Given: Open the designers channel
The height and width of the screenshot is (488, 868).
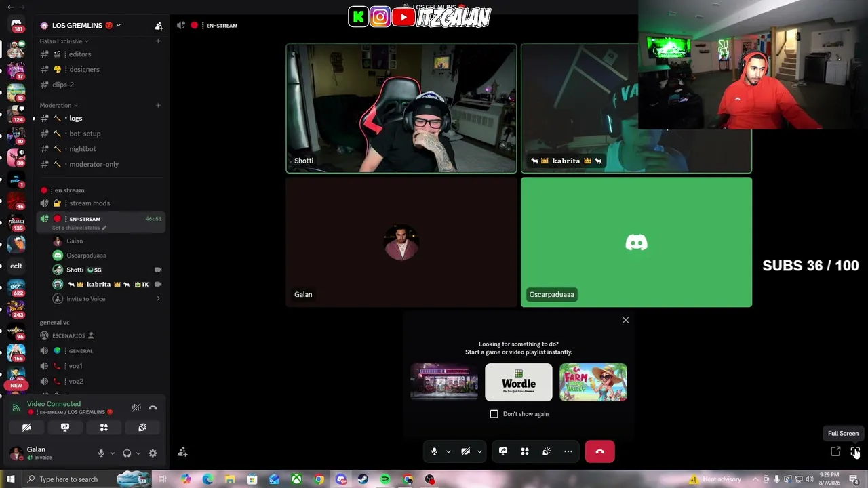Looking at the screenshot, I should (100, 70).
